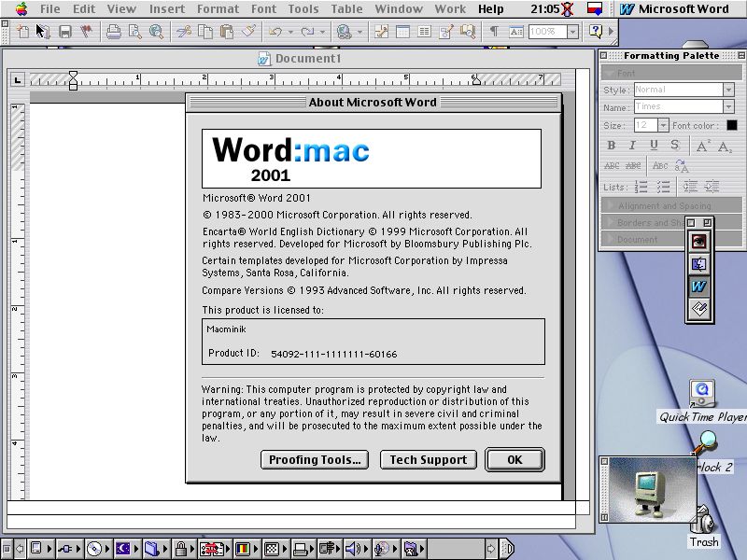
Task: Open the Apple menu
Action: coord(21,8)
